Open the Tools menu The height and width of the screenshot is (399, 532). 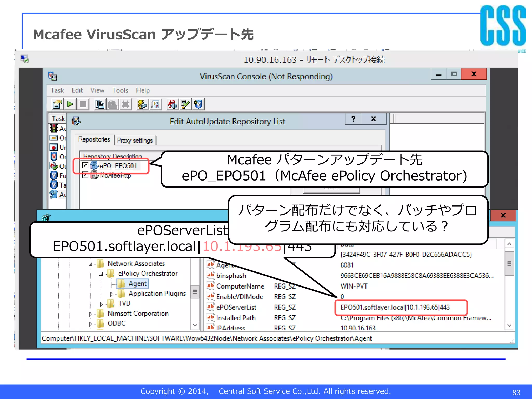[120, 90]
